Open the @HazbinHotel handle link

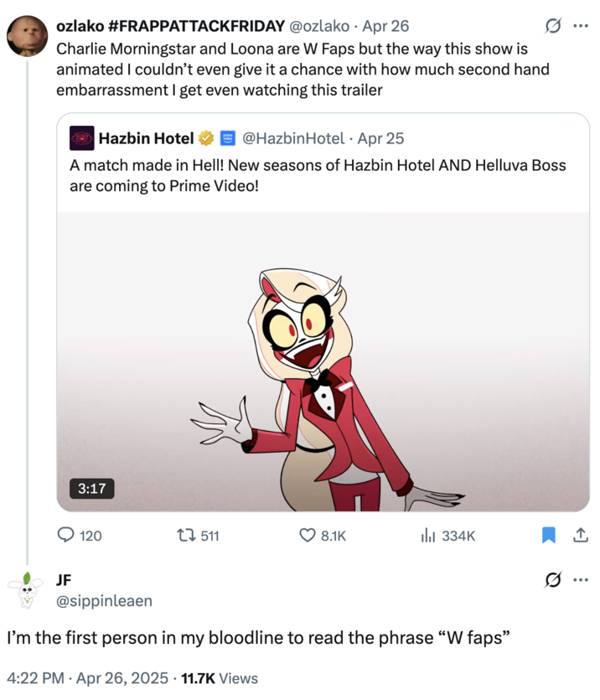pos(293,138)
